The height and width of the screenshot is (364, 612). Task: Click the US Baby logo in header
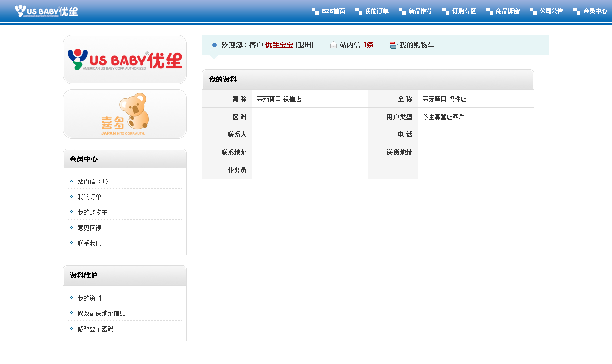[x=46, y=11]
